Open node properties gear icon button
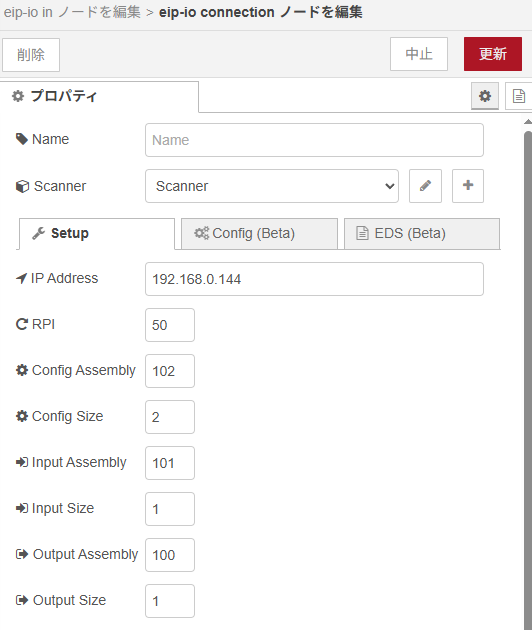The height and width of the screenshot is (630, 532). click(x=485, y=96)
